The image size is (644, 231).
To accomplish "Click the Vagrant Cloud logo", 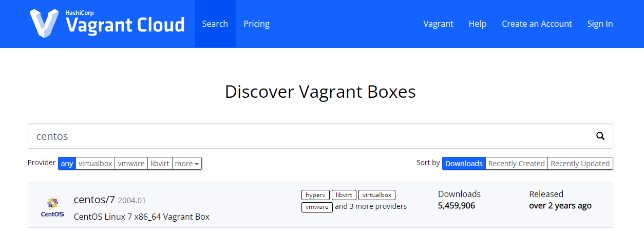I will 107,23.
